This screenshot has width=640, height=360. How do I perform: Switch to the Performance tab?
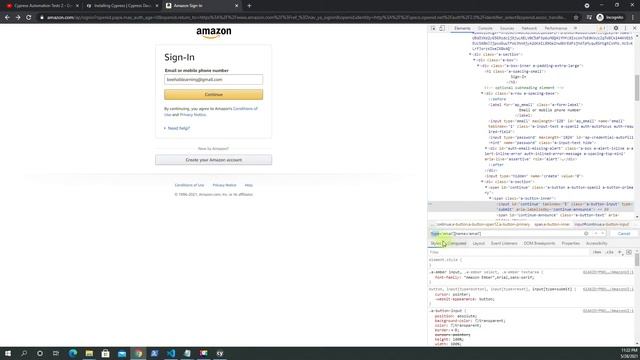pos(556,28)
